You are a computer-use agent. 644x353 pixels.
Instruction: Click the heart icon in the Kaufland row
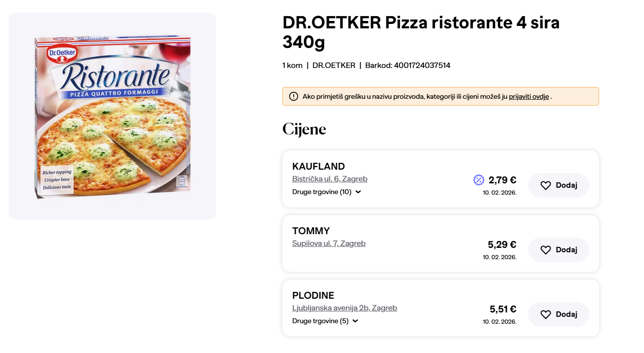coord(546,185)
